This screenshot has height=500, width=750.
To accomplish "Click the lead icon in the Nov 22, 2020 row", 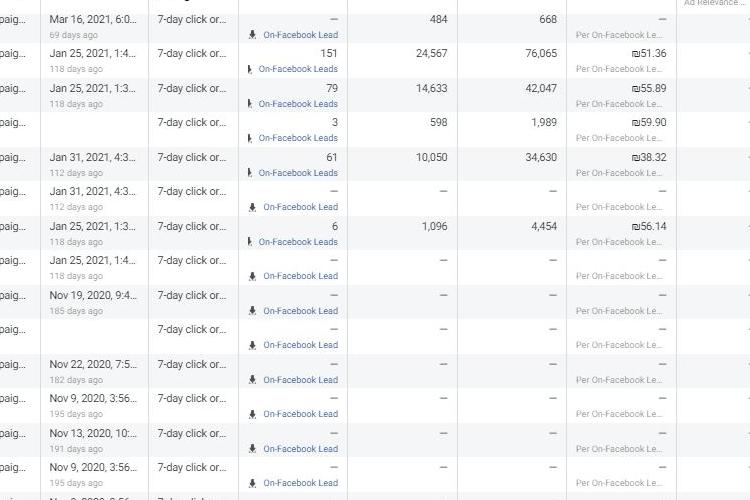I will pyautogui.click(x=253, y=379).
